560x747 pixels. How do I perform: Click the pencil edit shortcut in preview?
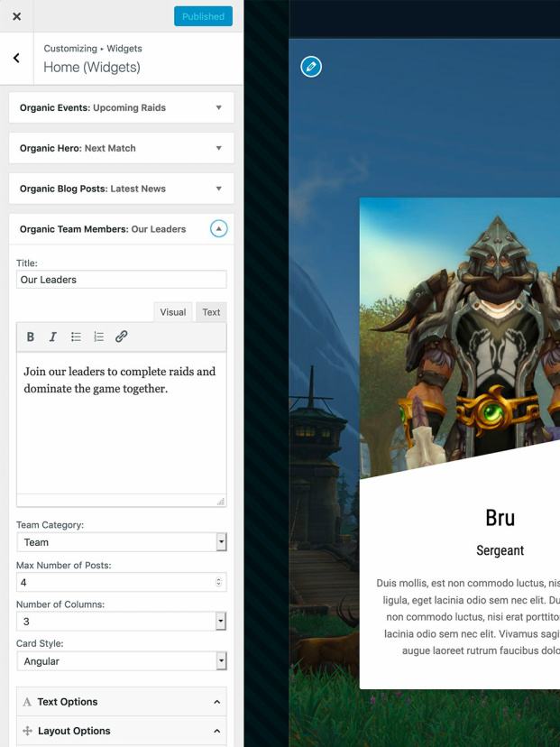pyautogui.click(x=311, y=66)
